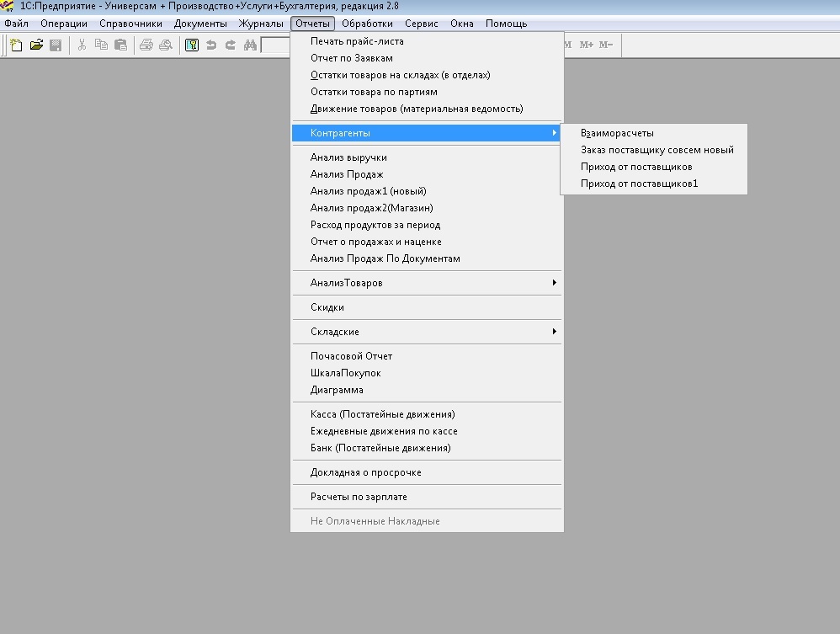Open the Сервис menu
The image size is (840, 634).
pos(422,24)
